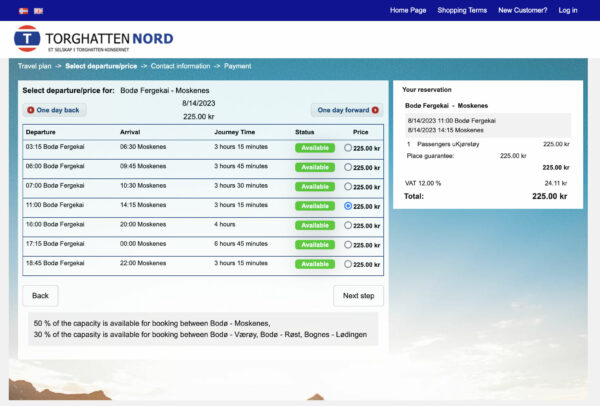
Task: Select the 03:15 departure radio button
Action: pyautogui.click(x=348, y=148)
